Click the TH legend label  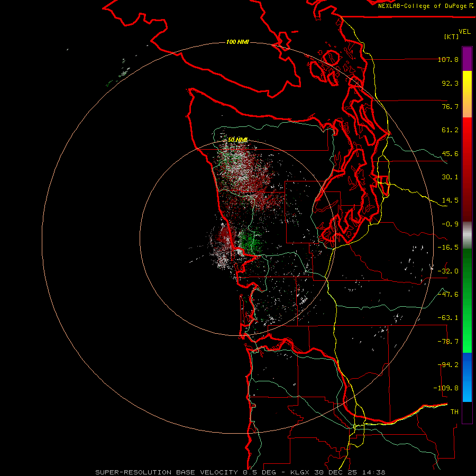click(x=454, y=412)
